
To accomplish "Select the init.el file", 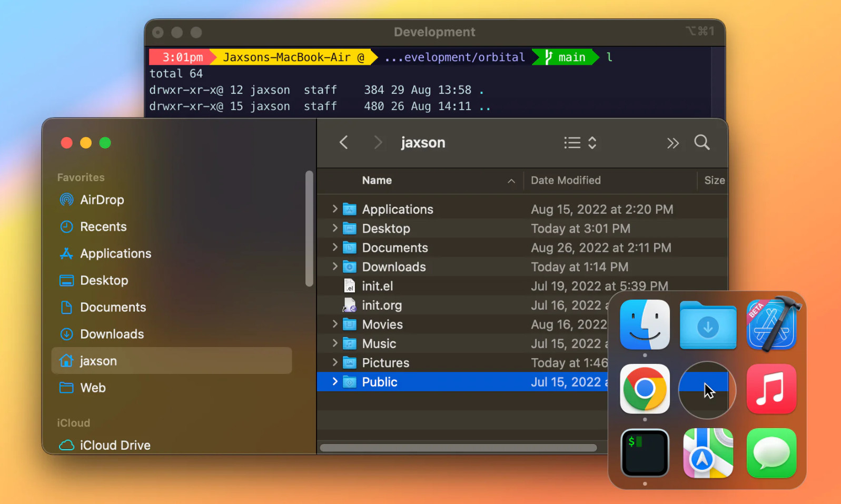I will (x=377, y=286).
